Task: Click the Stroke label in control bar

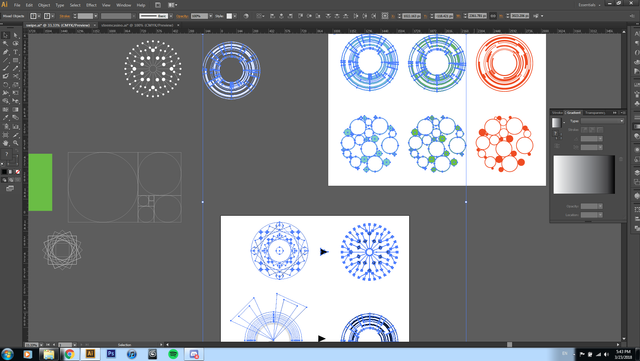Action: tap(65, 16)
